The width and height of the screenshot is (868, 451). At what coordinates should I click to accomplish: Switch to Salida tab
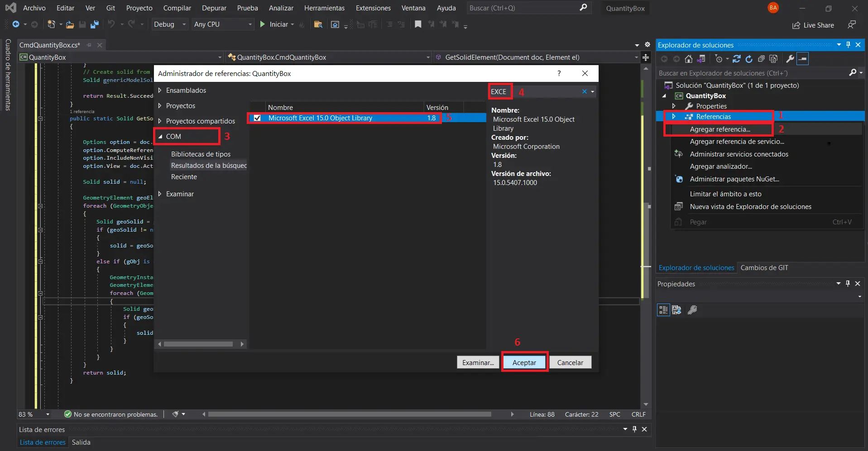(x=81, y=442)
